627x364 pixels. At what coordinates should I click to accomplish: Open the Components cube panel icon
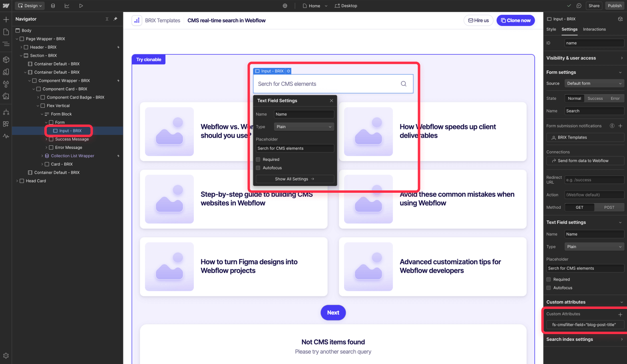click(6, 59)
